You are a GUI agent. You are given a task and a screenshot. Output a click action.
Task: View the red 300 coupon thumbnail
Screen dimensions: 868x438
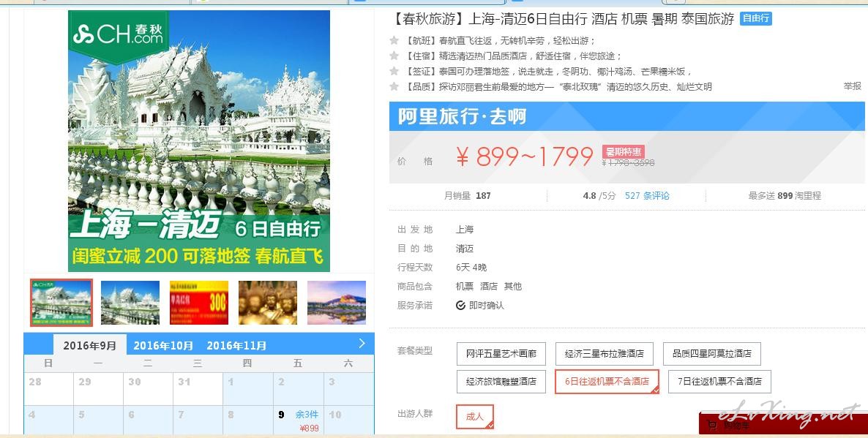click(199, 303)
